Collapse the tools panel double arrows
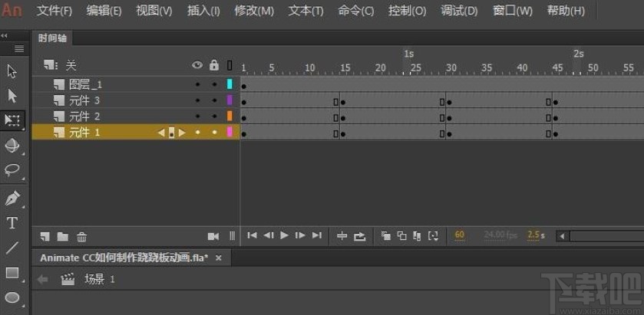Screen dimensions: 644x315 (x=4, y=36)
